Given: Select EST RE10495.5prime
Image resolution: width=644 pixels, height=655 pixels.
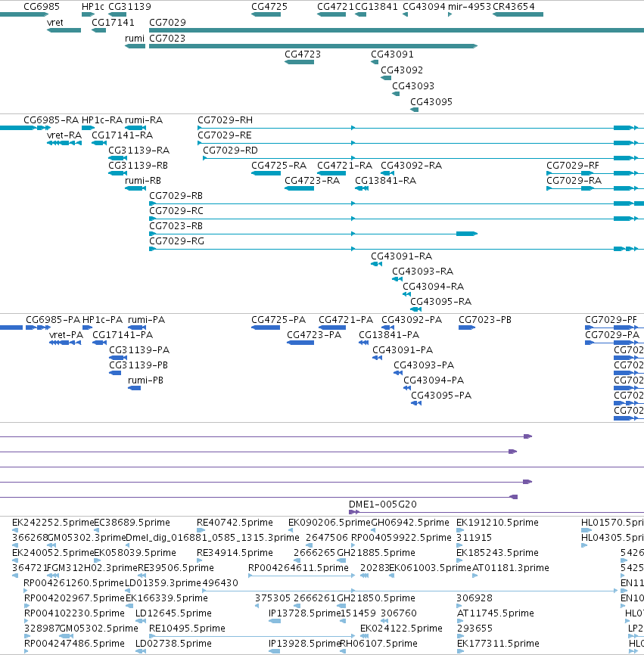Looking at the screenshot, I should click(x=187, y=629).
